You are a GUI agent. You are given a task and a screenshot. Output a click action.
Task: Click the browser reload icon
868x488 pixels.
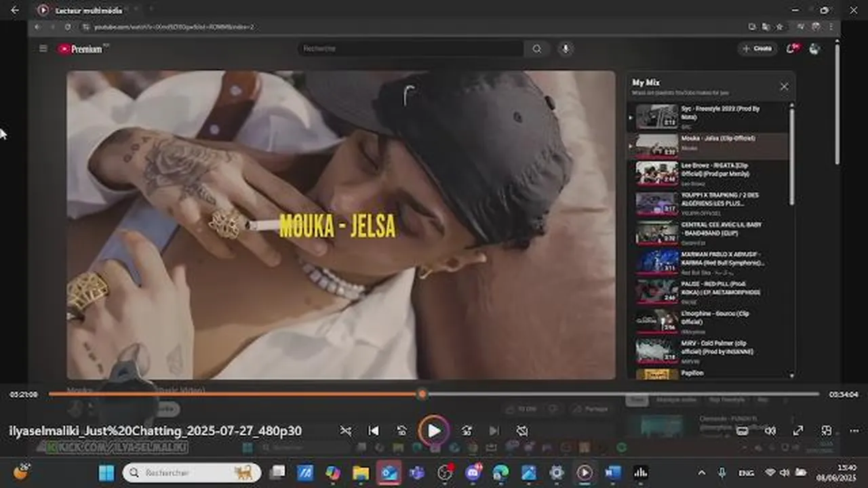pos(68,26)
